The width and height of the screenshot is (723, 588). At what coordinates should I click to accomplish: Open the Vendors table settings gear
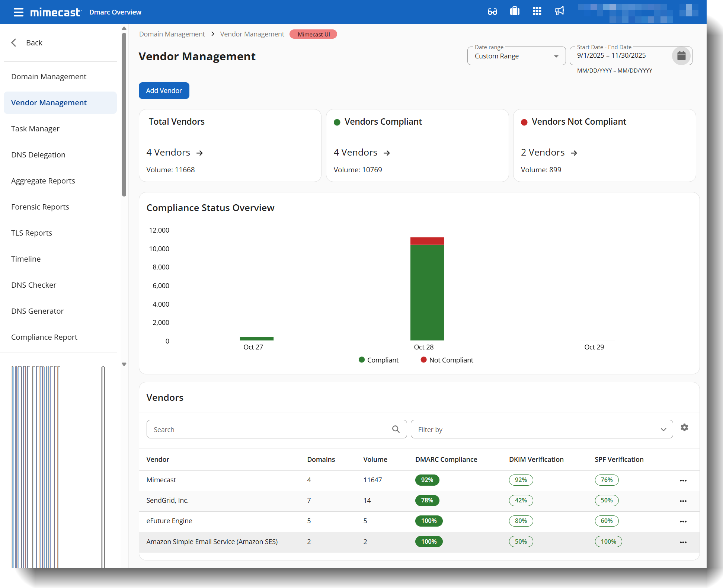tap(684, 428)
